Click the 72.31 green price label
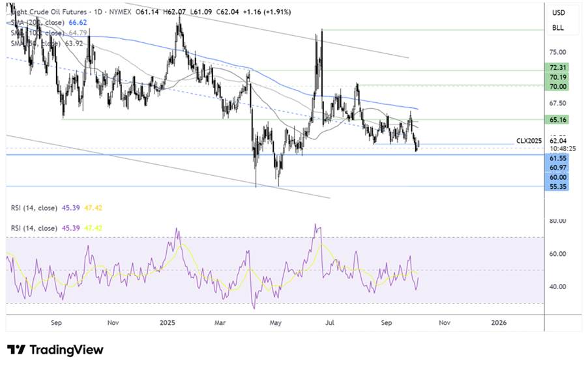Viewport: 588px width, 368px height. pos(557,67)
